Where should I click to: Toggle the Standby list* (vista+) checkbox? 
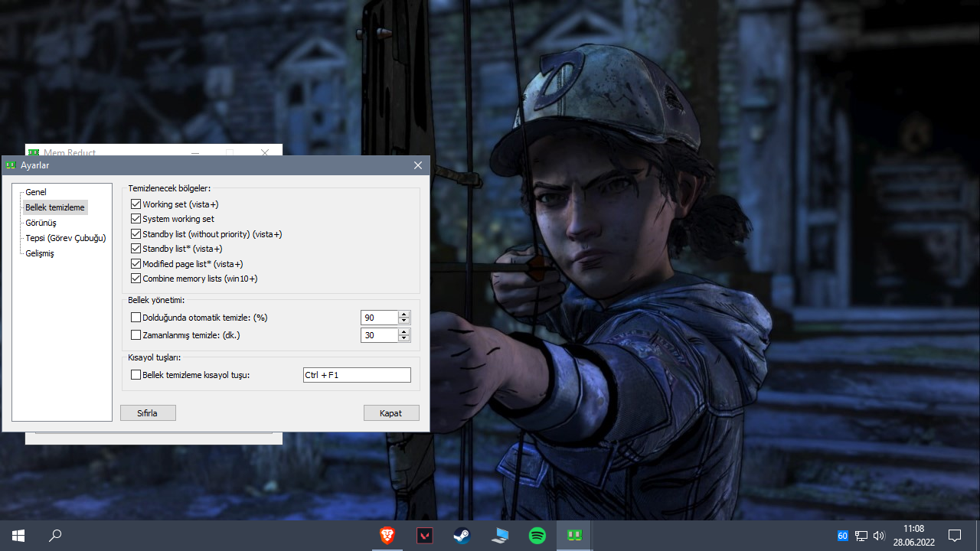click(136, 249)
